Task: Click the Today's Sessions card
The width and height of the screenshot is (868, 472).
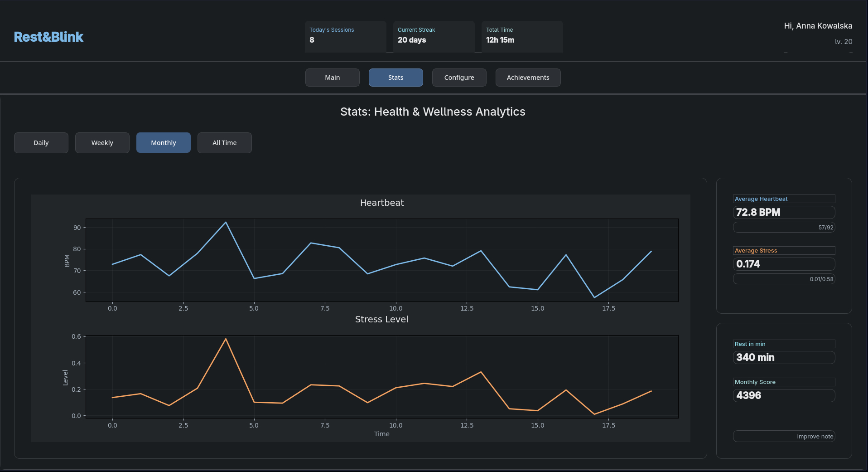Action: click(345, 36)
